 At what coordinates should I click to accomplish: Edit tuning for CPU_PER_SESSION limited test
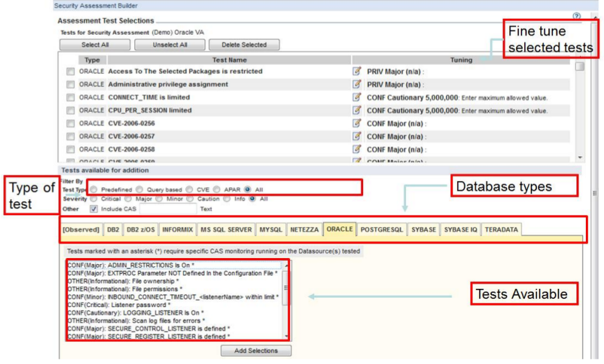357,111
